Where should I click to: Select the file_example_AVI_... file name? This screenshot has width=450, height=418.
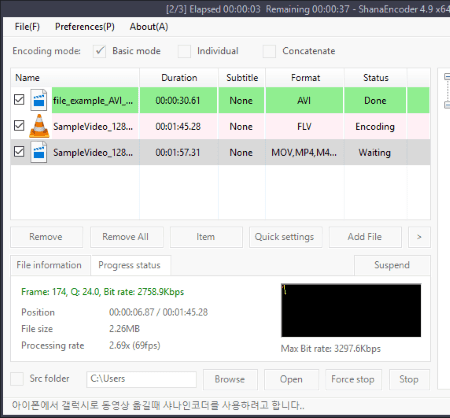(x=93, y=101)
